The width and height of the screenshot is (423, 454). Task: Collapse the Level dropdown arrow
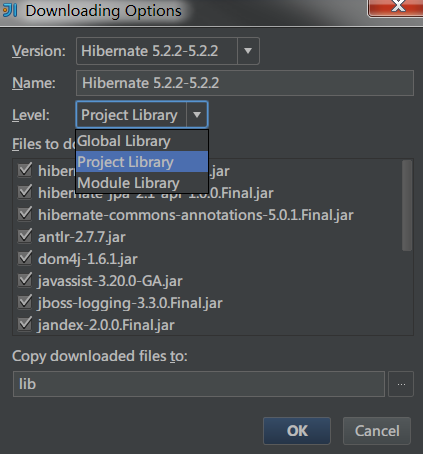coord(197,115)
